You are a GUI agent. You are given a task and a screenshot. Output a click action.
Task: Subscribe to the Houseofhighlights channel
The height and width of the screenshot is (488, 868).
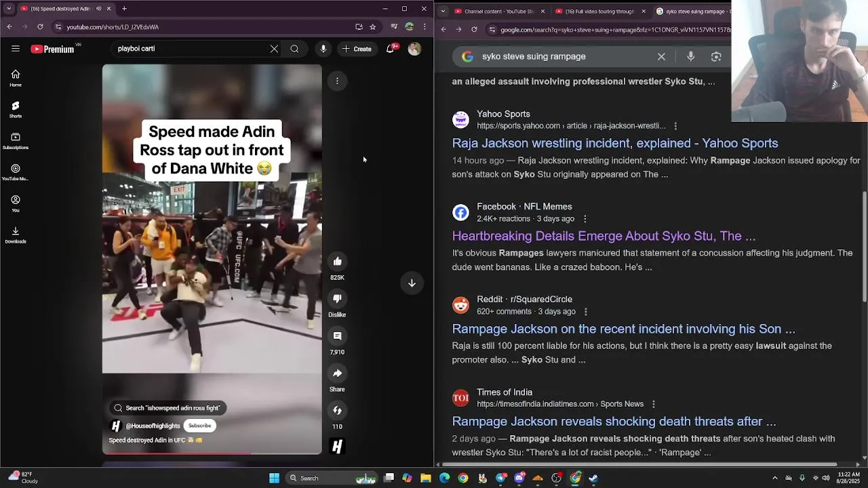(x=200, y=426)
